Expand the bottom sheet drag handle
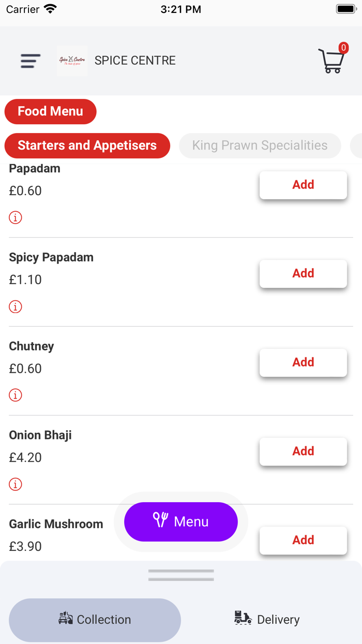 (x=180, y=574)
